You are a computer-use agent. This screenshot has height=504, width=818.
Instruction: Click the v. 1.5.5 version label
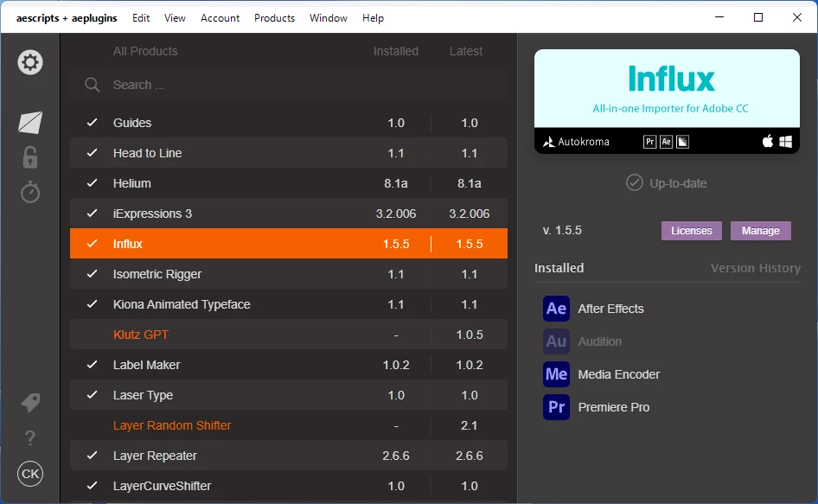562,230
